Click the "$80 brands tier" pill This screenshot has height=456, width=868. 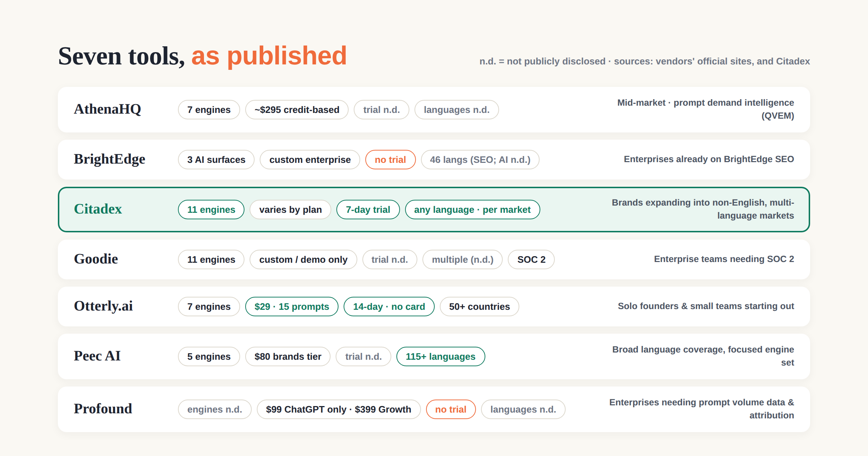[288, 356]
